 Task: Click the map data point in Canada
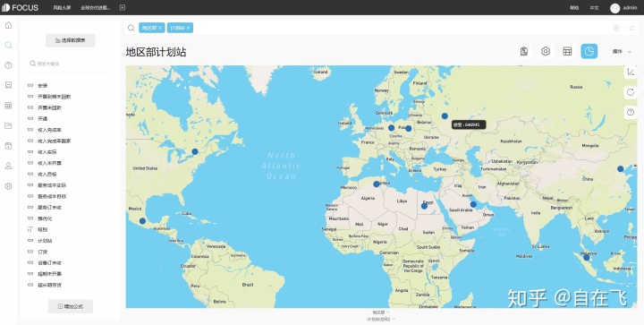click(x=195, y=151)
